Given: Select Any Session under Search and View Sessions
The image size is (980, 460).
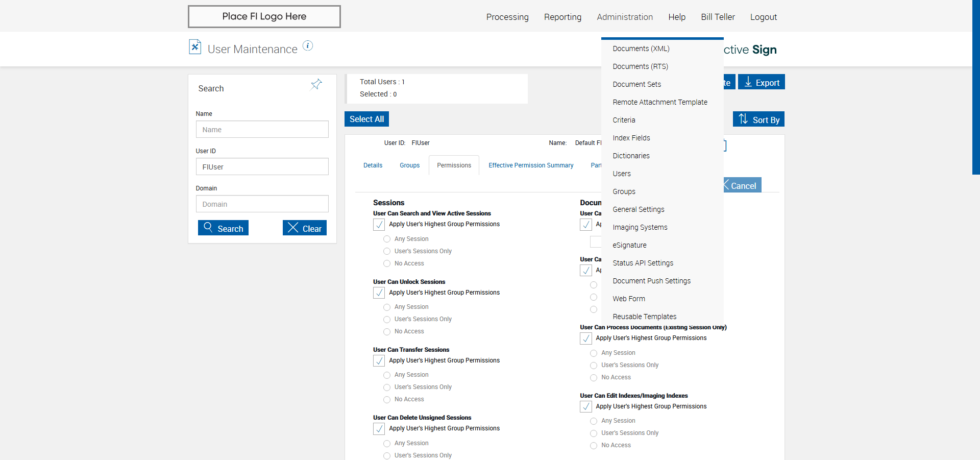Looking at the screenshot, I should [387, 239].
